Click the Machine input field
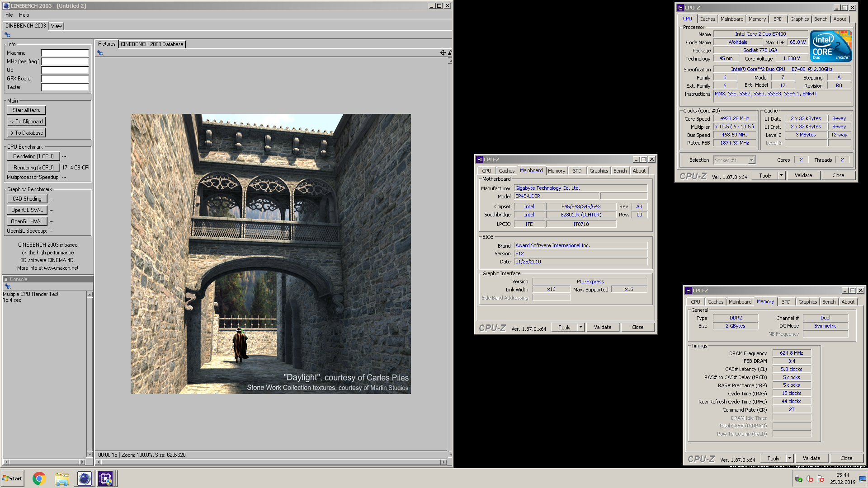The height and width of the screenshot is (488, 868). coord(65,53)
